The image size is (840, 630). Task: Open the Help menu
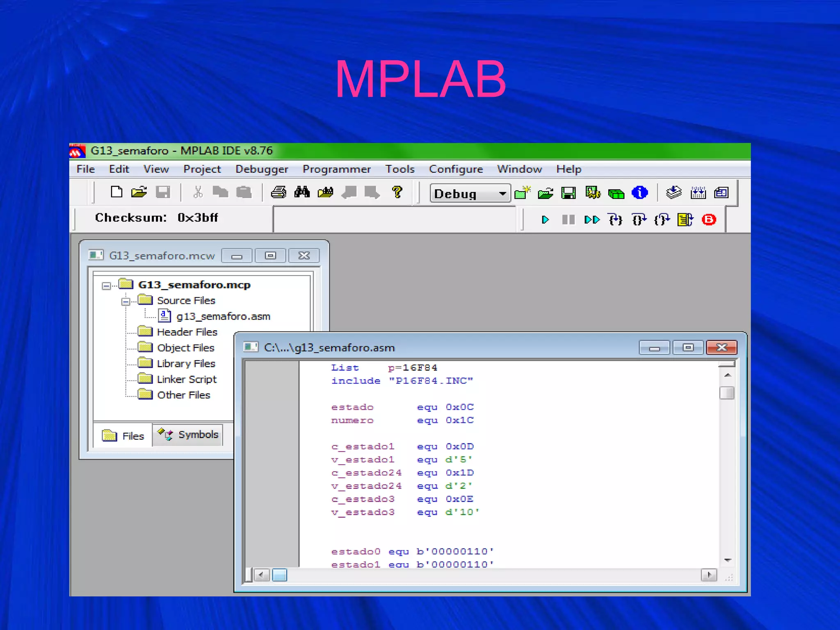click(569, 169)
